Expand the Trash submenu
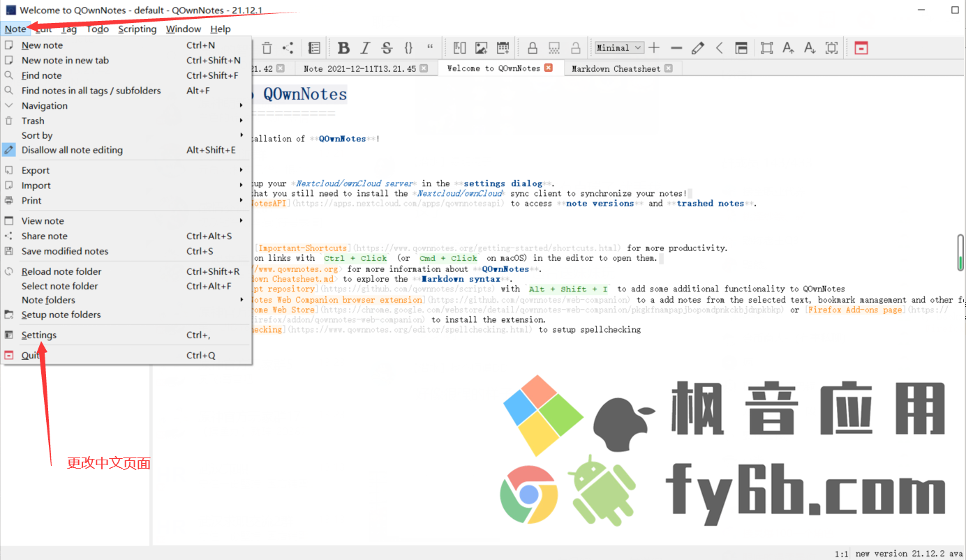Viewport: 966px width, 560px height. point(126,121)
